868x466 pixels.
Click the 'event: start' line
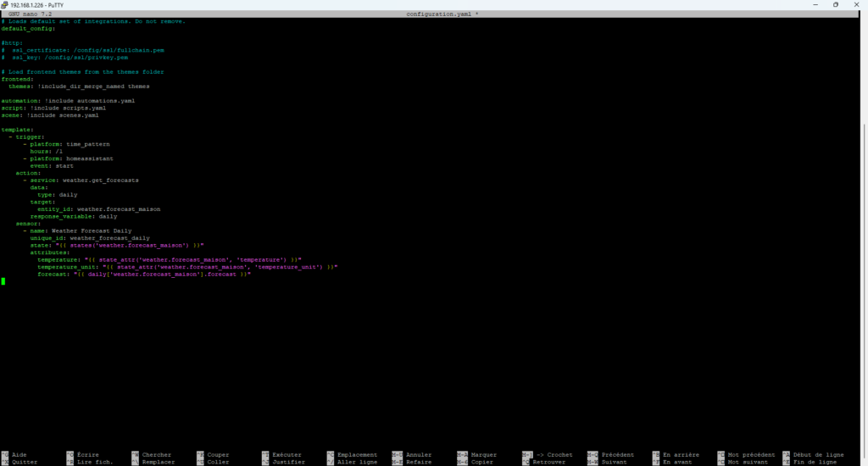point(52,165)
